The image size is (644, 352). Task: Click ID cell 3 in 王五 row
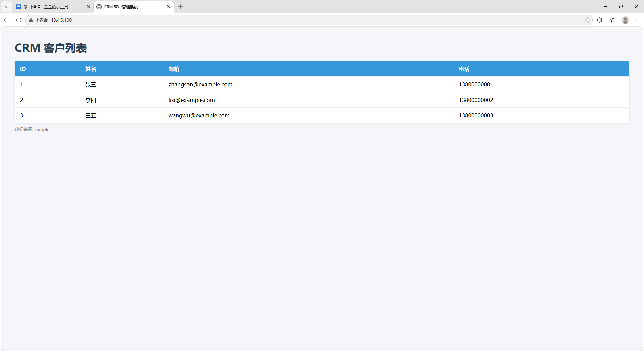21,115
